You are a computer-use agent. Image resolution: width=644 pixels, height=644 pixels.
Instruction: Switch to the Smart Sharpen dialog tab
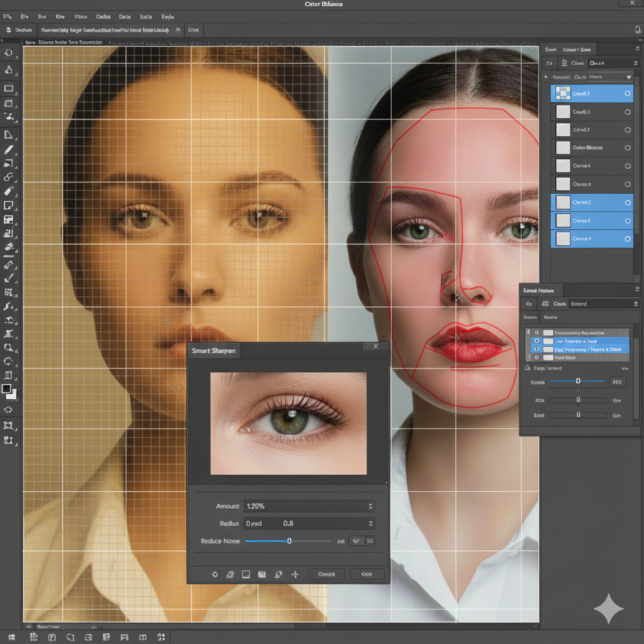tap(214, 350)
